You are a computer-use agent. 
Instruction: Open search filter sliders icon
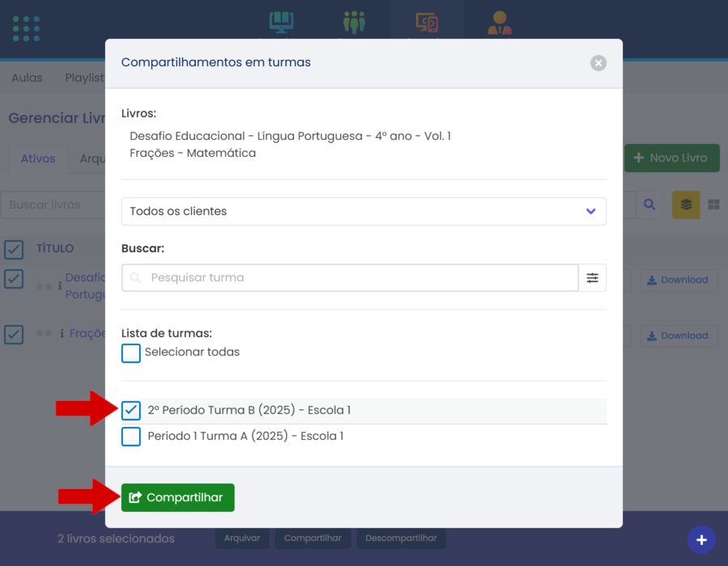592,277
